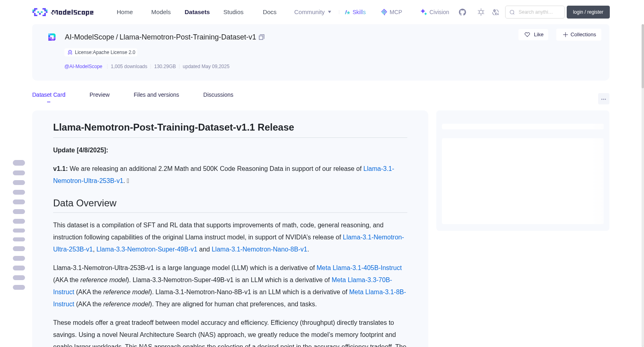Viewport: 644px width, 347px height.
Task: Click the Civision label in navigation
Action: tap(439, 12)
